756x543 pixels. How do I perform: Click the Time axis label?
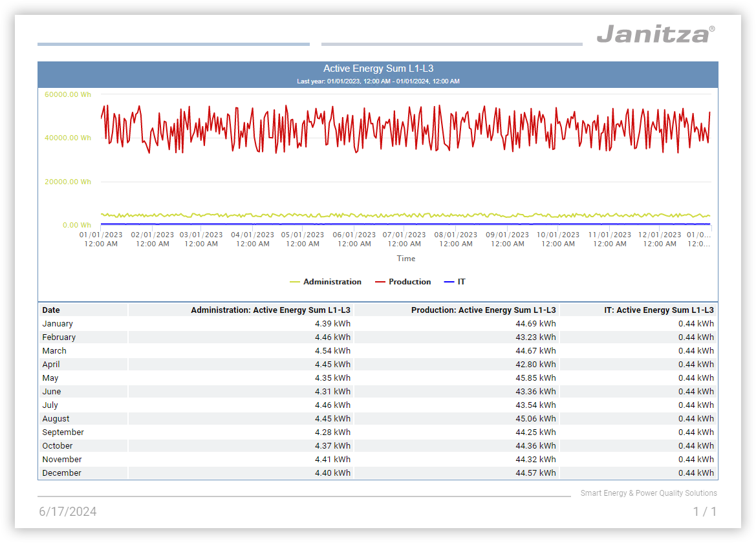click(406, 259)
